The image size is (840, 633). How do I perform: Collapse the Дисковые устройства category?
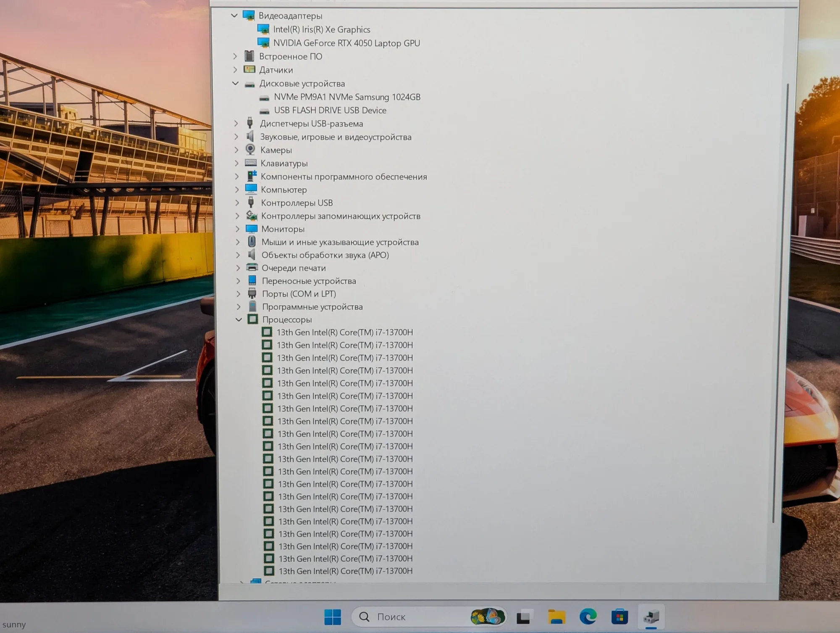point(236,83)
